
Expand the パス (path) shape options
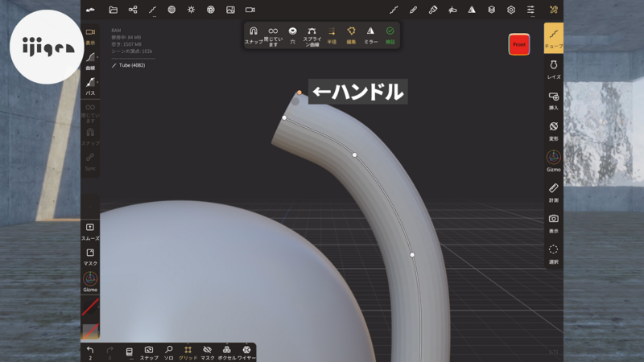click(x=90, y=86)
